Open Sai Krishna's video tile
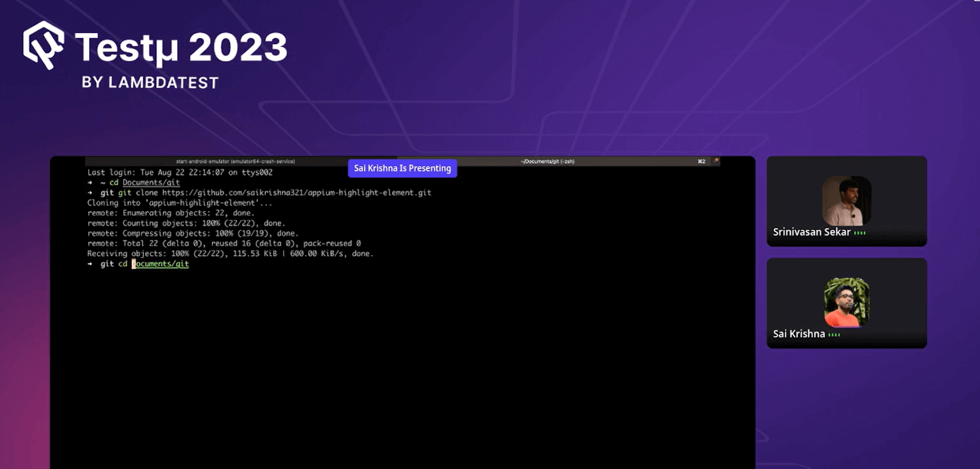This screenshot has width=980, height=469. point(846,303)
